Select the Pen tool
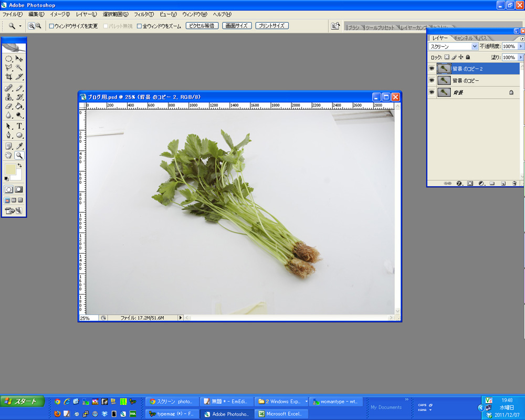The image size is (525, 420). 9,135
